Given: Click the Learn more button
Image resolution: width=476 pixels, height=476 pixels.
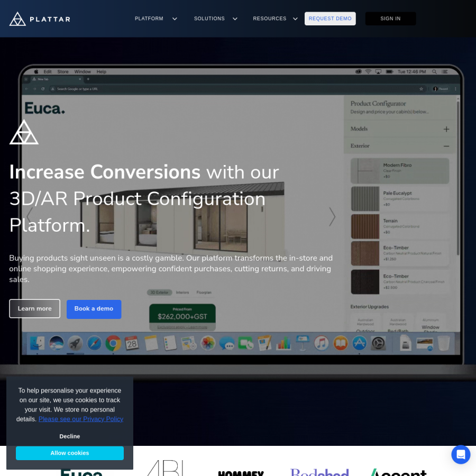Looking at the screenshot, I should coord(34,308).
